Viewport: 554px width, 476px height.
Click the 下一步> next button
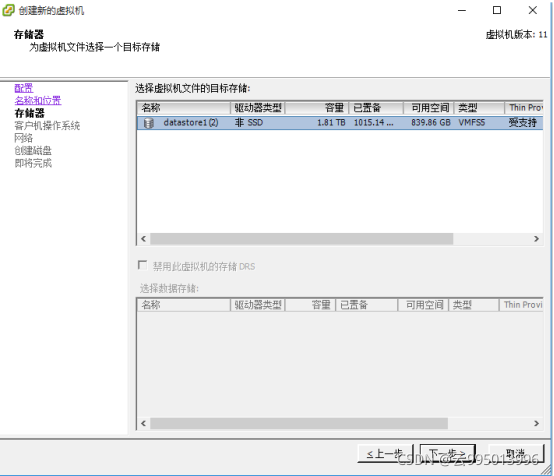point(447,453)
